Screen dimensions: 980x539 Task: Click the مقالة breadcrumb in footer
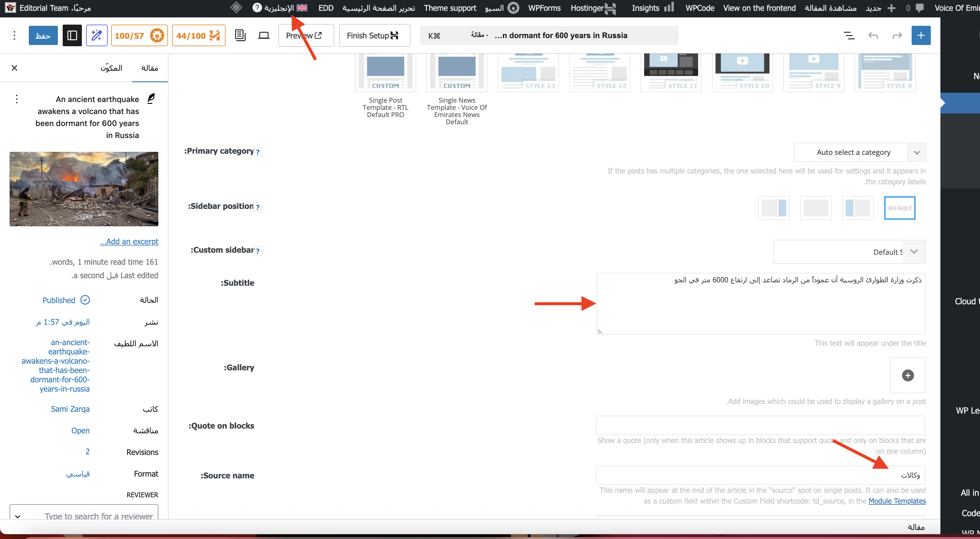[x=916, y=527]
